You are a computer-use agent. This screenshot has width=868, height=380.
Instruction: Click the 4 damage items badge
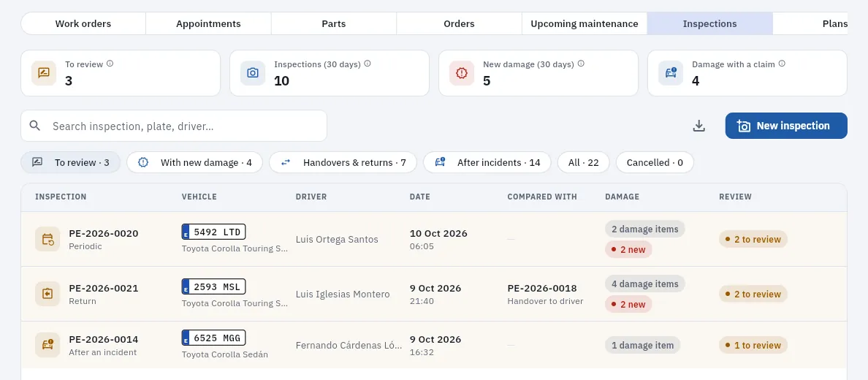645,284
